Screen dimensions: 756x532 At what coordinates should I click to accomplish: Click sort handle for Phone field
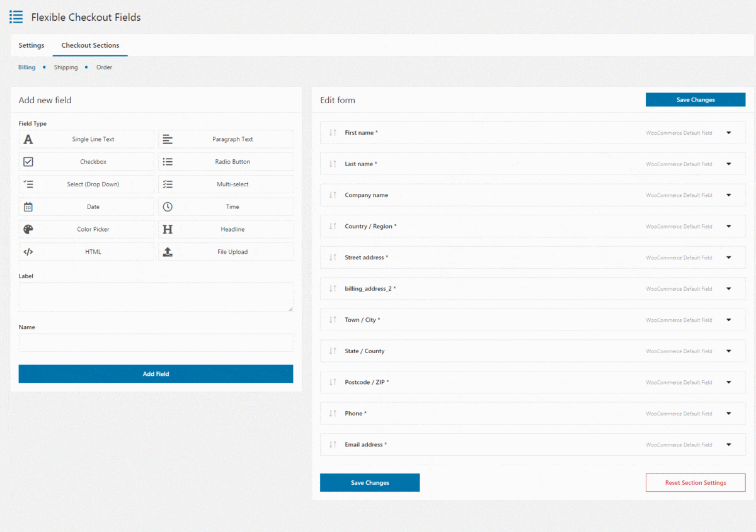tap(333, 413)
